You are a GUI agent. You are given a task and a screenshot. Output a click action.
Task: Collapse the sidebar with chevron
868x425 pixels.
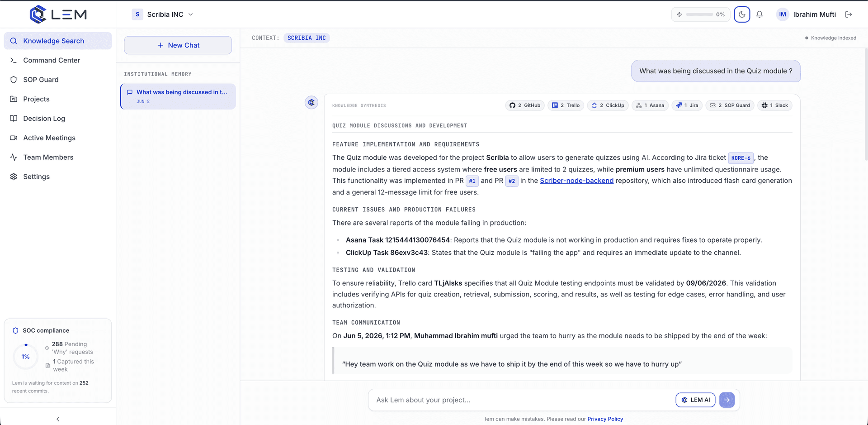pyautogui.click(x=58, y=419)
